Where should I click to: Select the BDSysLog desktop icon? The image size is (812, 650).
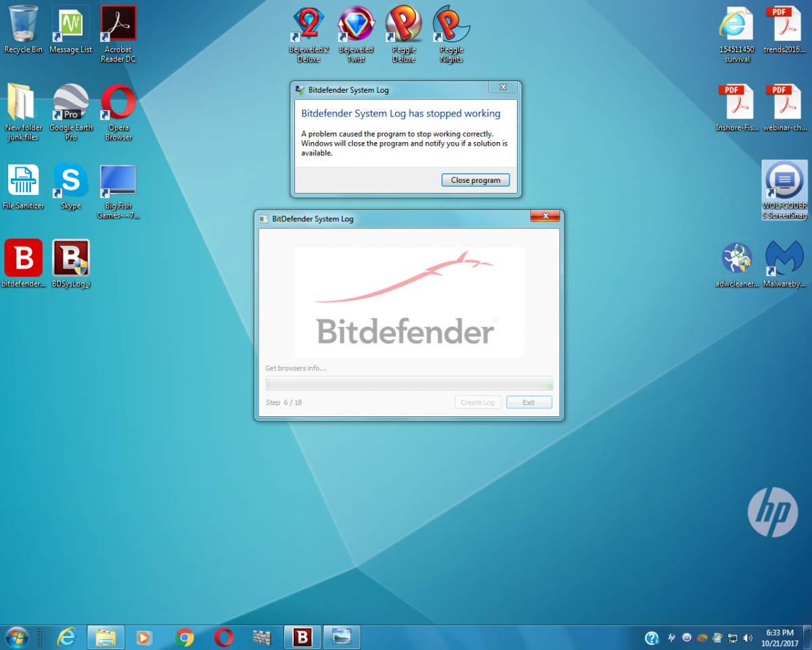[70, 264]
